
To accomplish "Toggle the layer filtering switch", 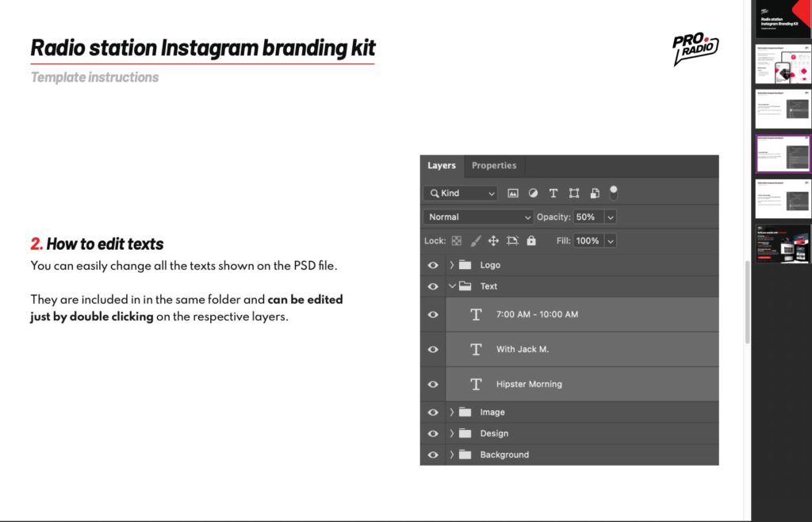I will pos(613,193).
